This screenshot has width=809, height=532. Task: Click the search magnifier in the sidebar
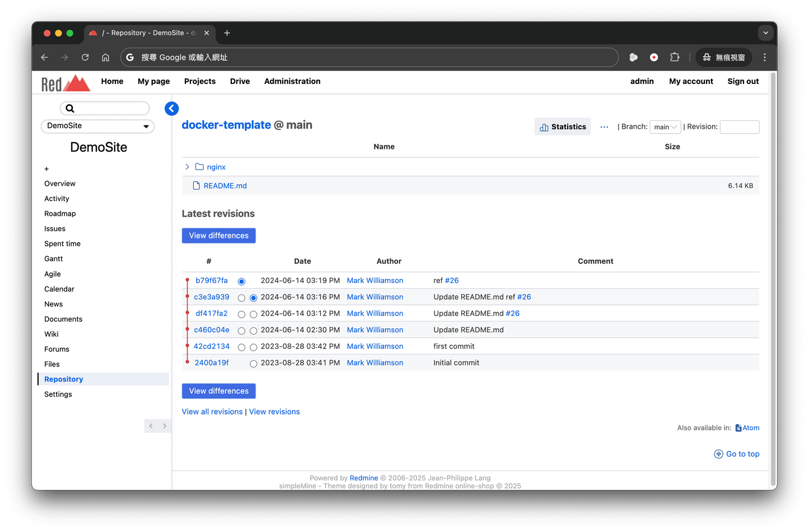pos(69,108)
